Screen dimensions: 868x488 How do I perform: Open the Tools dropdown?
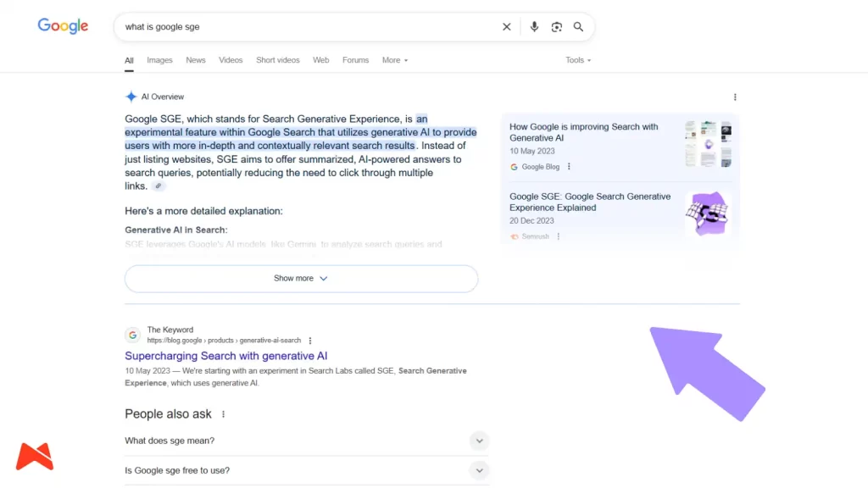click(x=578, y=60)
